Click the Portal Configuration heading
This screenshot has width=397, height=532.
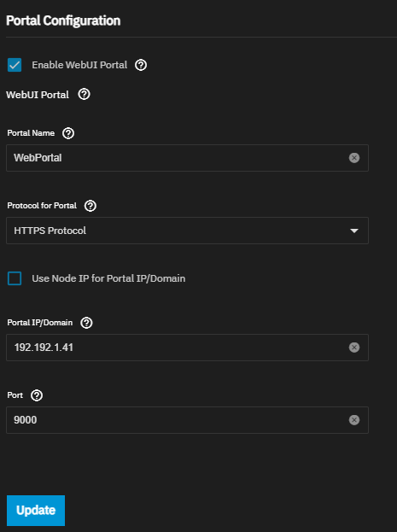63,20
